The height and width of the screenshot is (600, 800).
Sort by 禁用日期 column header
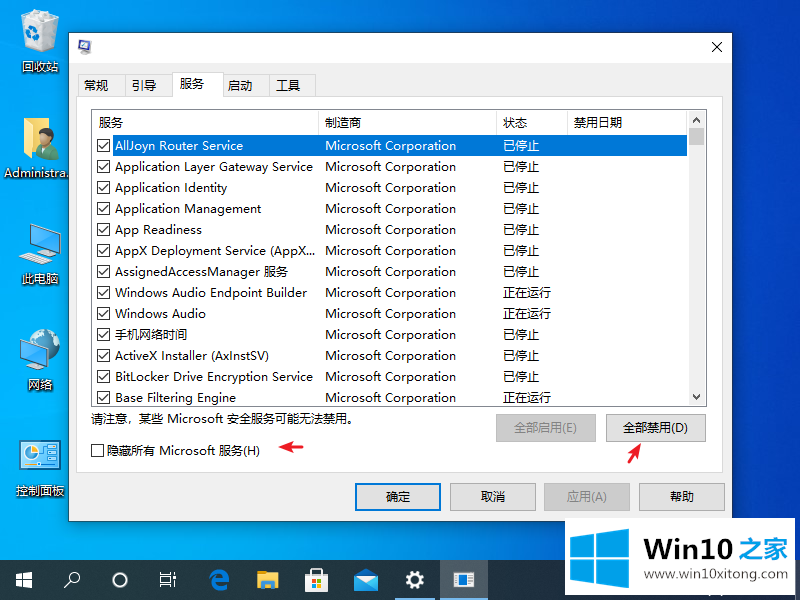627,122
